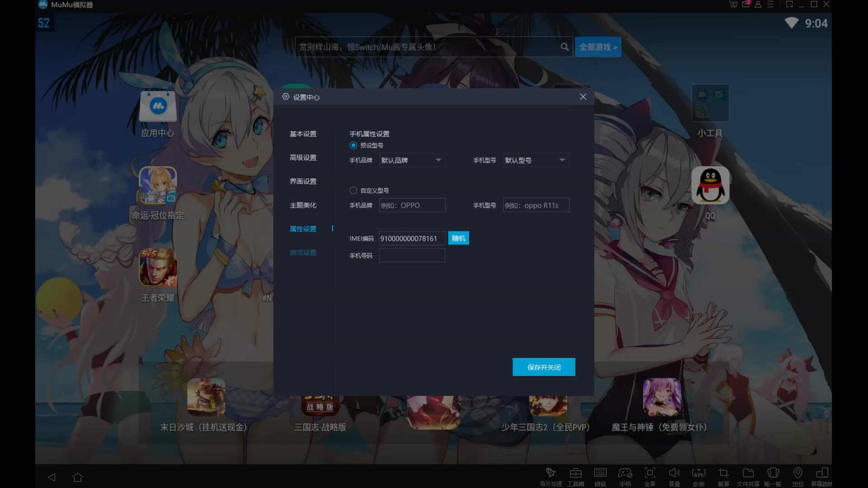The height and width of the screenshot is (488, 868).
Task: Click the Wi-Fi status icon
Action: 791,23
